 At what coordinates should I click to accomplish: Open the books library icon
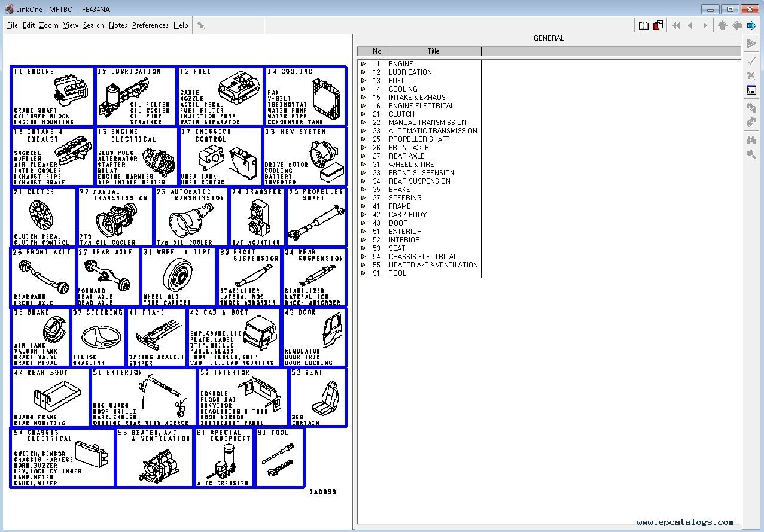tap(643, 25)
